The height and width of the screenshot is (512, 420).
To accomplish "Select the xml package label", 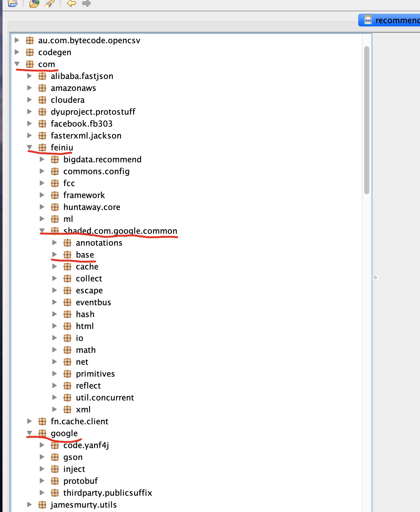I will coord(83,410).
